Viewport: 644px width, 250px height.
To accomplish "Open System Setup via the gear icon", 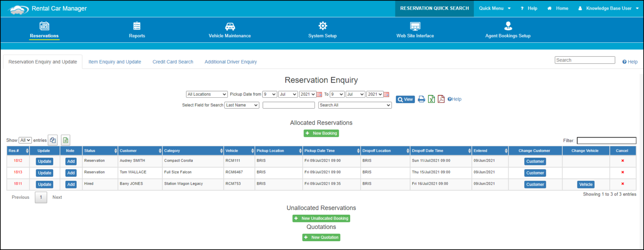I will pos(322,26).
